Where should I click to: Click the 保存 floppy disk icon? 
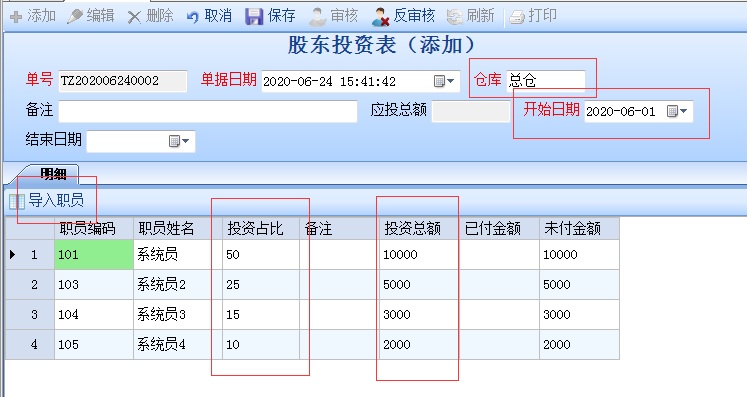point(254,17)
